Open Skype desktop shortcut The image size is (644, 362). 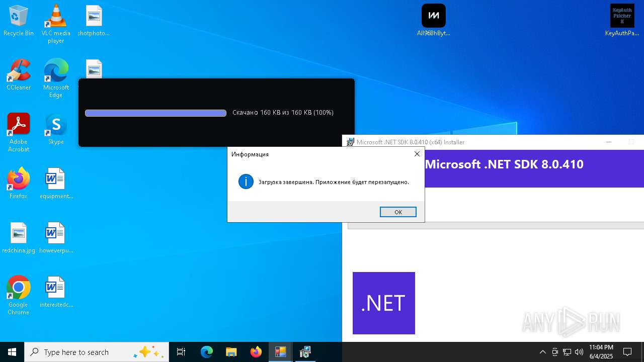click(x=56, y=130)
